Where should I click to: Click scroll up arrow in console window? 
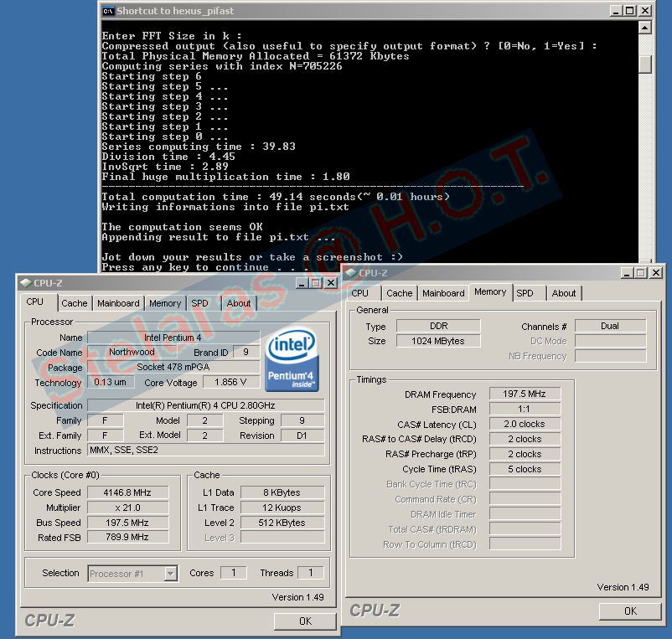[x=645, y=28]
